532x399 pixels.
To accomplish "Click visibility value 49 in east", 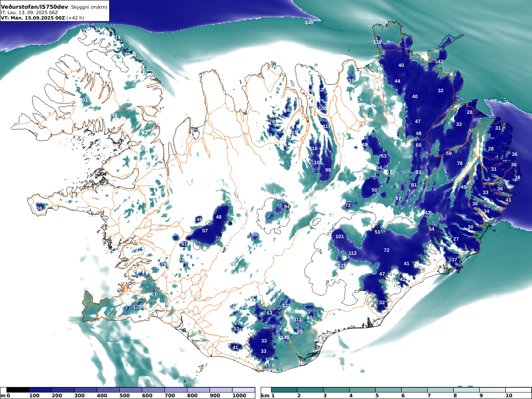I will (463, 187).
